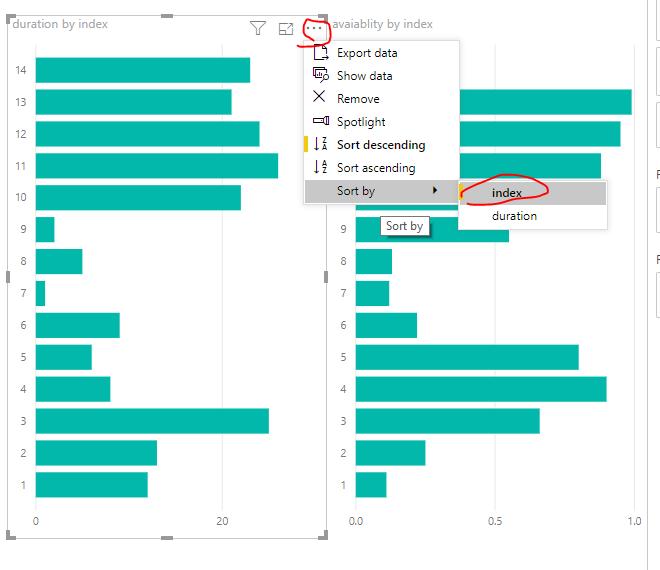Click the 1.0 x-axis label in avaiablity chart
The image size is (660, 570).
click(x=634, y=521)
